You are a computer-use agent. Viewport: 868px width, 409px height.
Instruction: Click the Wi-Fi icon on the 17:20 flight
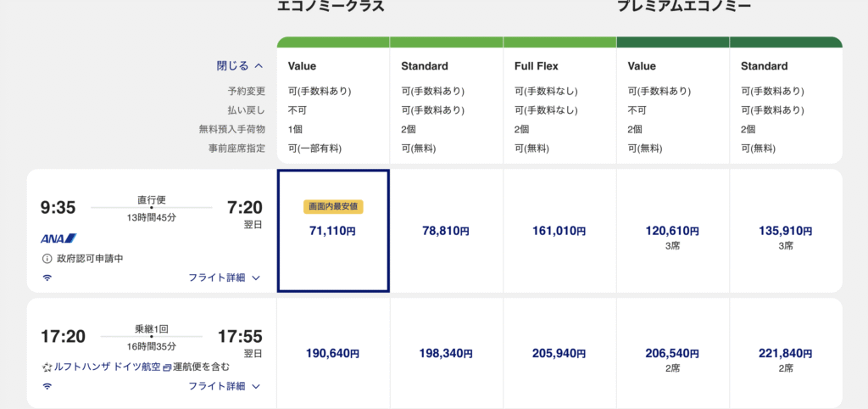[x=47, y=386]
